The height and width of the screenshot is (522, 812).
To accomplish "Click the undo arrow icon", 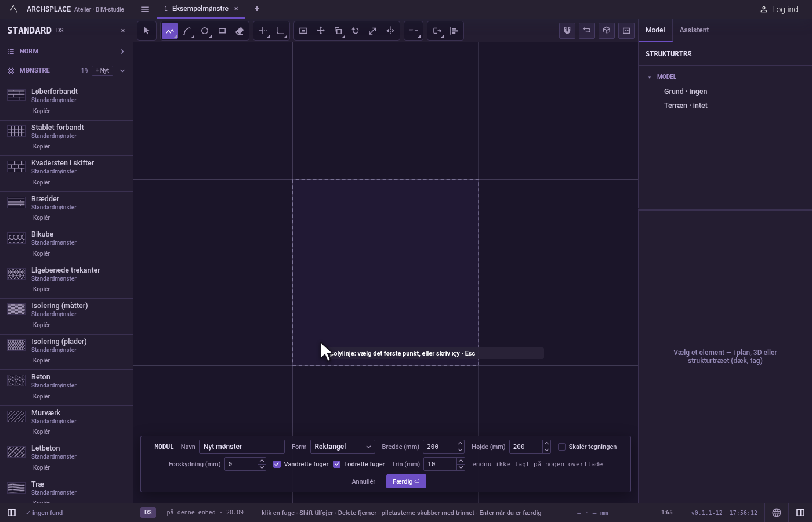I will tap(587, 31).
